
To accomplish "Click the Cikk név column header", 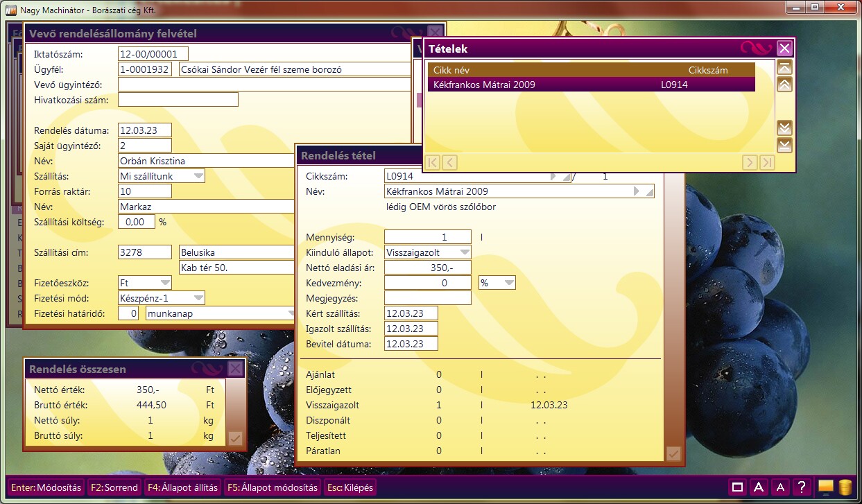I will point(451,70).
